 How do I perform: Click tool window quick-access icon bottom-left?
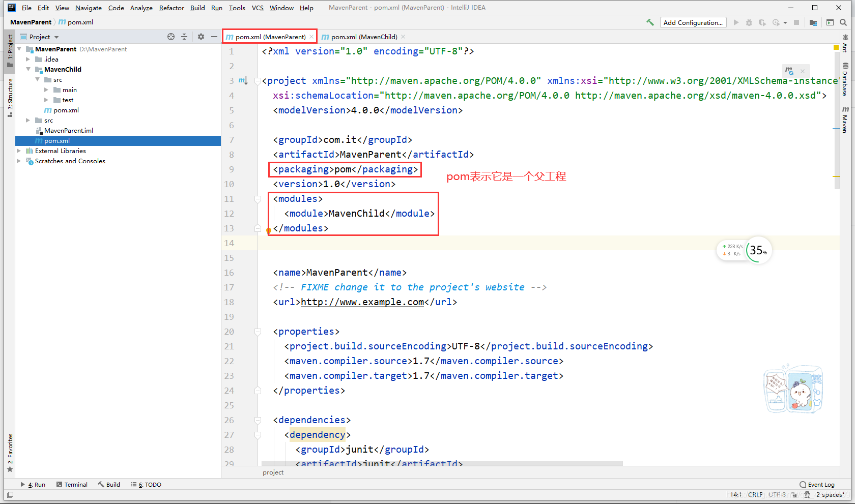pyautogui.click(x=10, y=494)
